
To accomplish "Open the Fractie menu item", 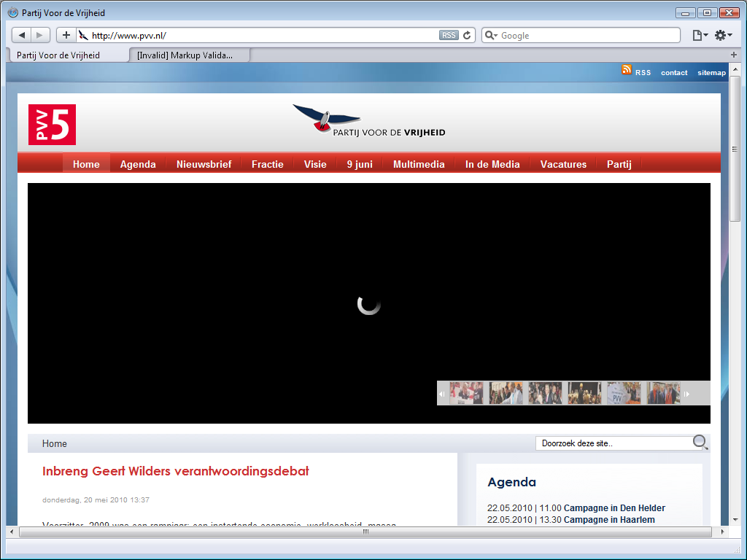I will (267, 164).
